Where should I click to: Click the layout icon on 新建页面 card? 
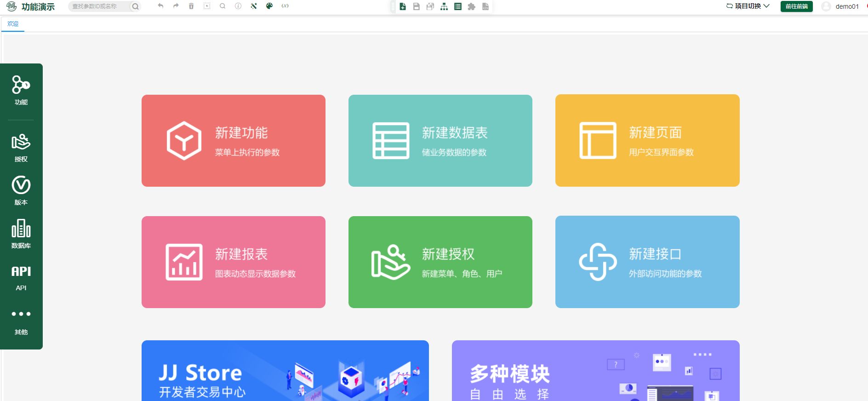[x=598, y=141]
